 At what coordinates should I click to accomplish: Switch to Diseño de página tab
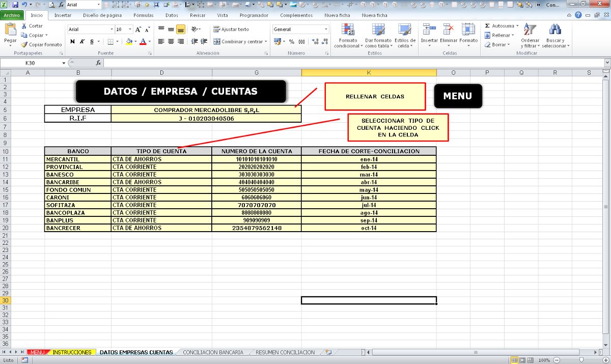[102, 15]
